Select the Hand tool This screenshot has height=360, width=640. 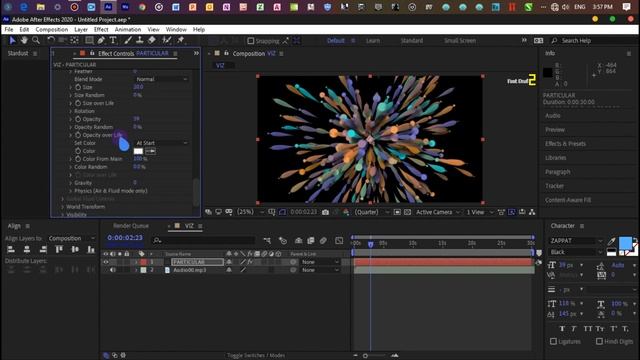click(24, 40)
